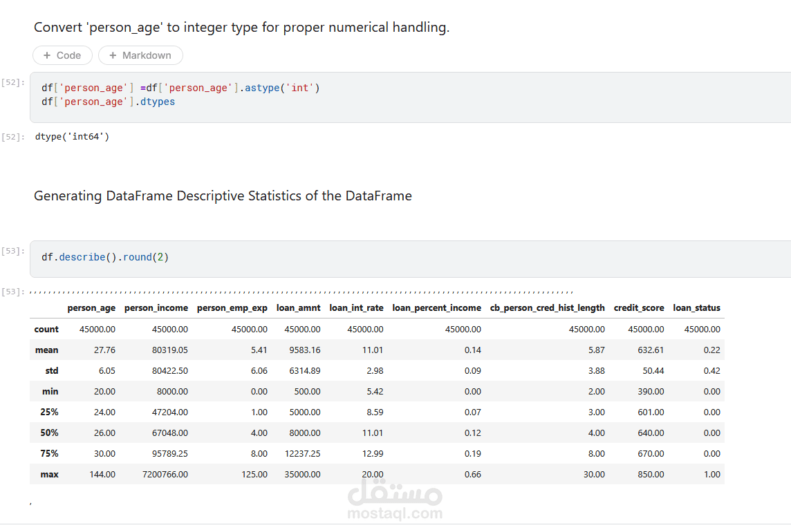Screen dimensions: 791x532
Task: Click the loan_percent_income column header
Action: coord(436,308)
